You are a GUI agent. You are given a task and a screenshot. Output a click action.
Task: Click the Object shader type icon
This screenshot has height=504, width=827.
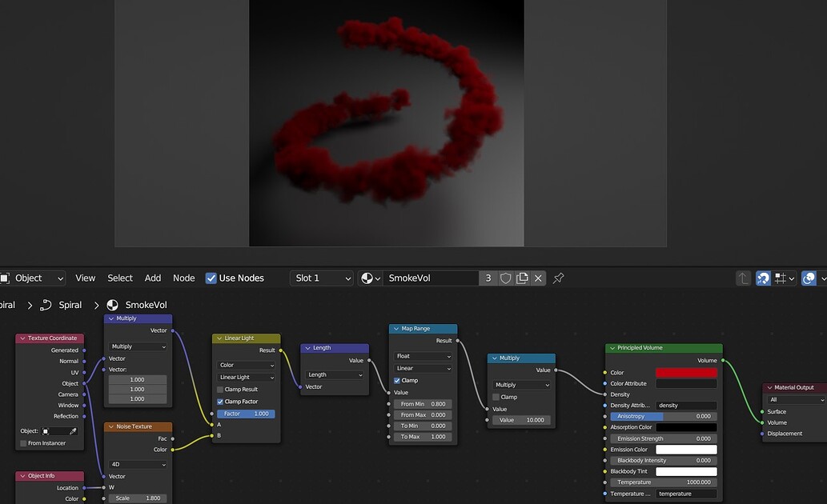tap(5, 278)
